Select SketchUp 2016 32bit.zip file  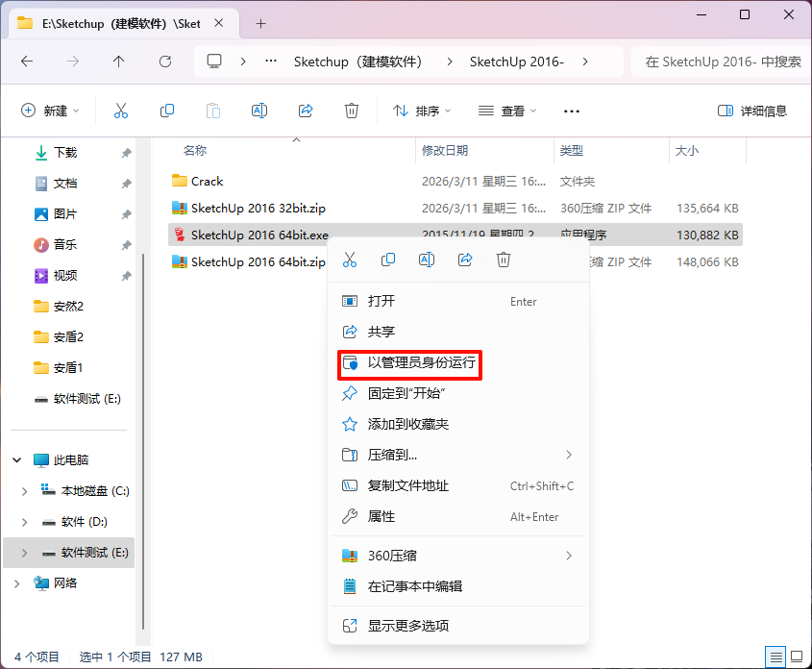(258, 209)
